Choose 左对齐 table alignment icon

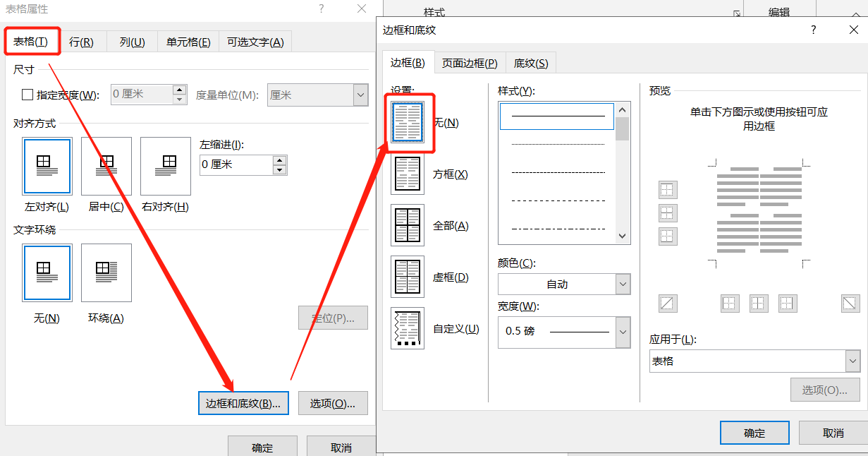[x=47, y=166]
